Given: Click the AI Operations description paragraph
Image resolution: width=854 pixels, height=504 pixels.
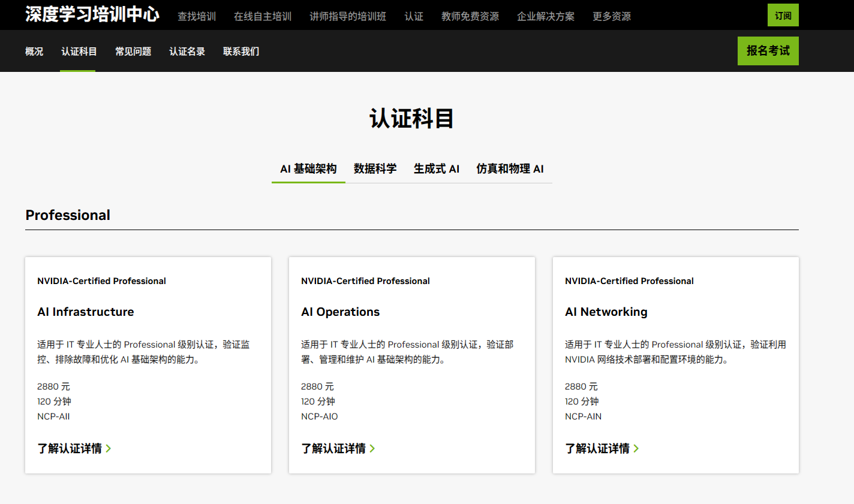Looking at the screenshot, I should [x=407, y=352].
